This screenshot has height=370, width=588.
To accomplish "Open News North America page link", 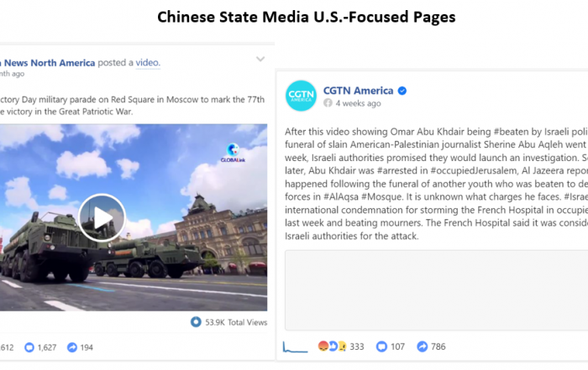I will point(50,63).
